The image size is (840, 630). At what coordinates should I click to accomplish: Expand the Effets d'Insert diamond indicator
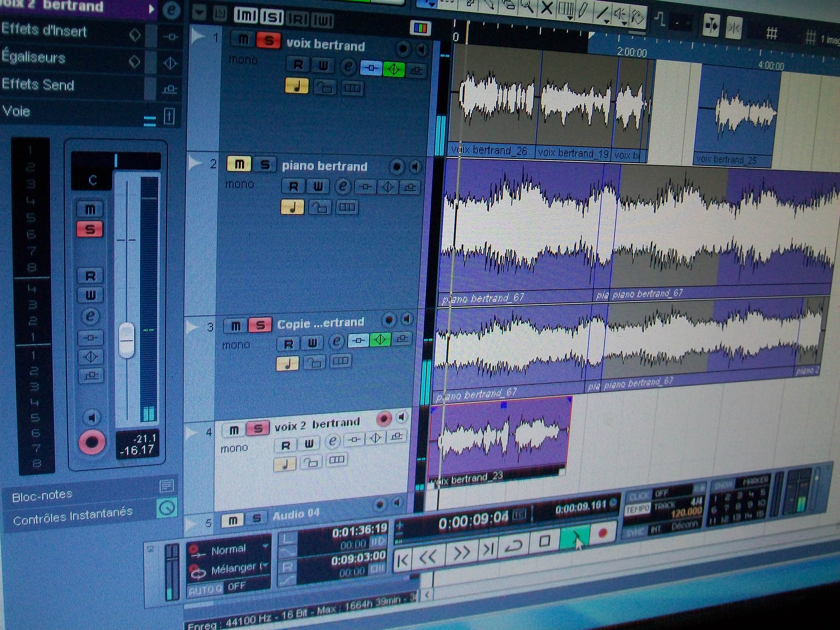coord(134,35)
